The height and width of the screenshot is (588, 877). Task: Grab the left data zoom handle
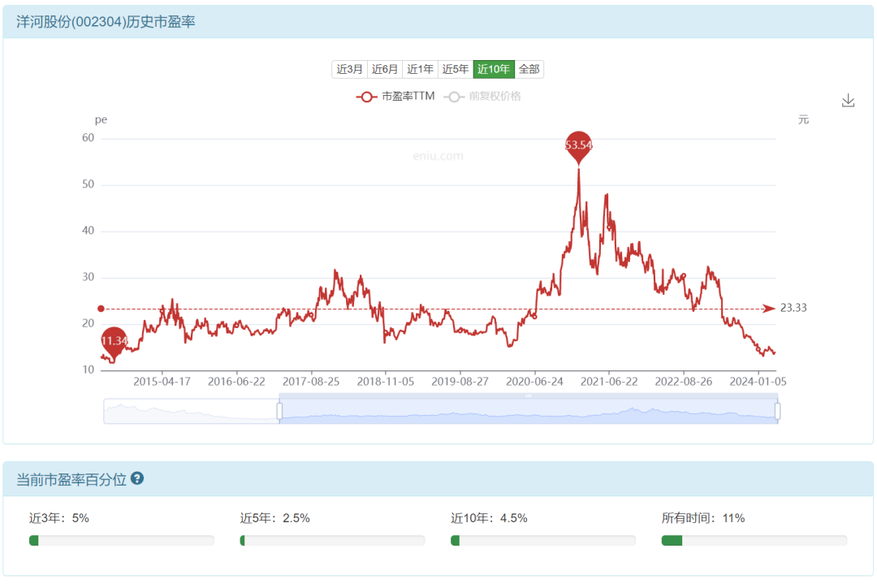279,411
